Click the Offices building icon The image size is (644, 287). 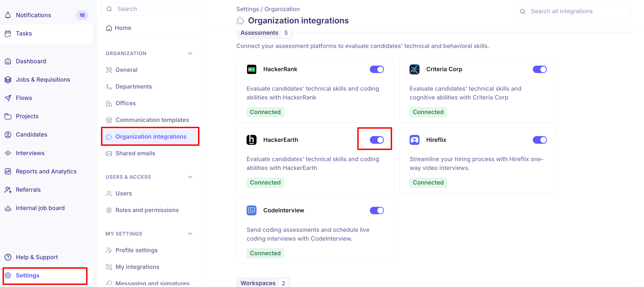pyautogui.click(x=109, y=103)
